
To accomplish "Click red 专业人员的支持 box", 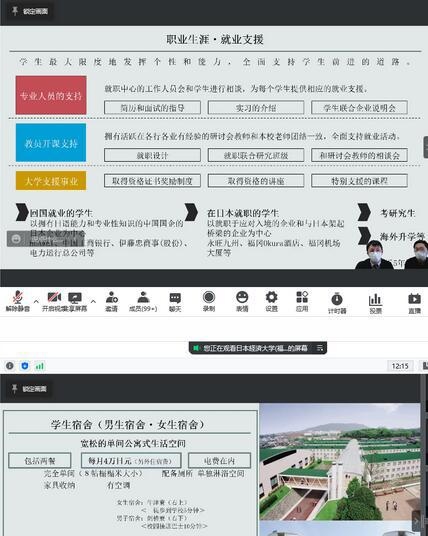I will tap(51, 95).
